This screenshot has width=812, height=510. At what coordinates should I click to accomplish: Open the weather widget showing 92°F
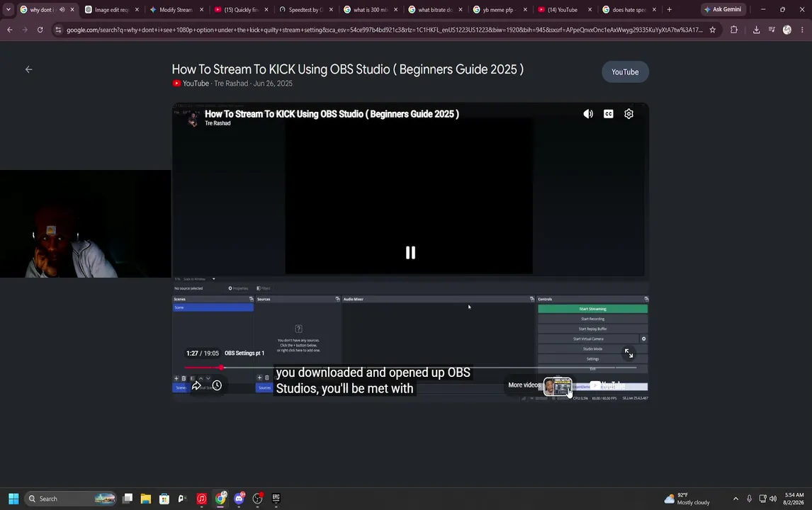click(x=687, y=499)
